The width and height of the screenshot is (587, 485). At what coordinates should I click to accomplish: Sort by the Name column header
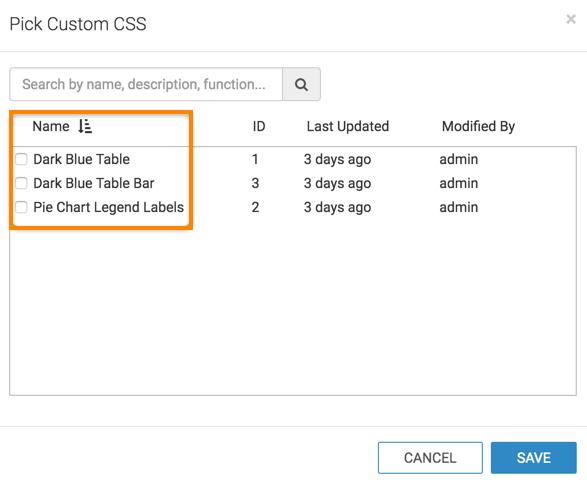click(51, 126)
